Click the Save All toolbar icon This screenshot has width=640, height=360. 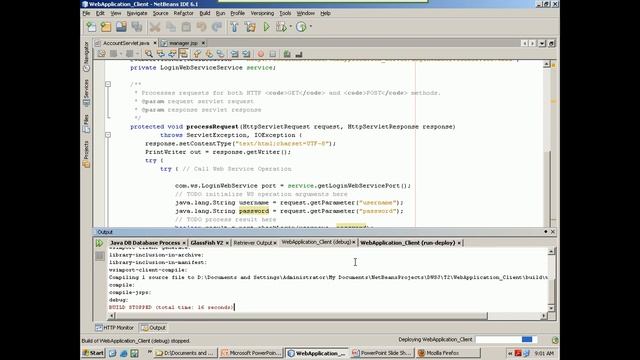[137, 27]
